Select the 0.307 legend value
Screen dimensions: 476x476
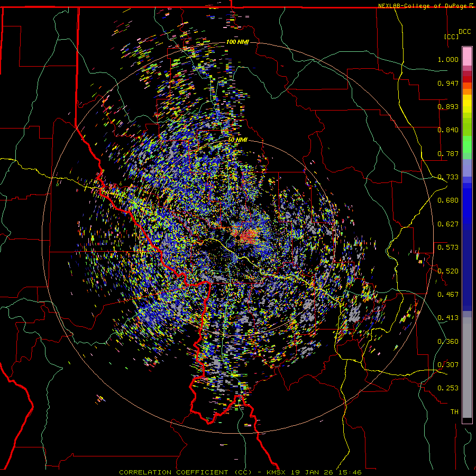tap(448, 365)
